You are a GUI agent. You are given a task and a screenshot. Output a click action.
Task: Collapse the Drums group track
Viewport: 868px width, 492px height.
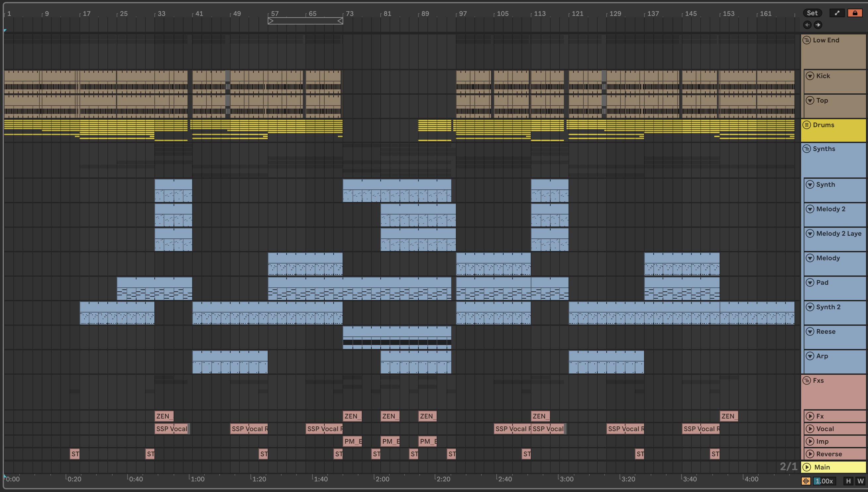[x=807, y=125]
